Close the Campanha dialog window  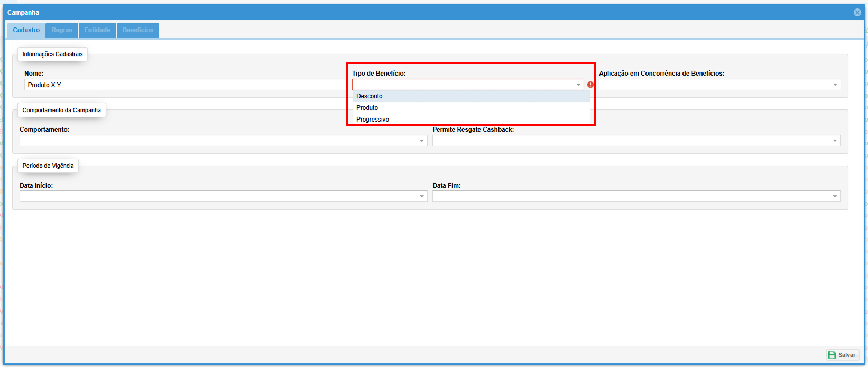pos(857,13)
